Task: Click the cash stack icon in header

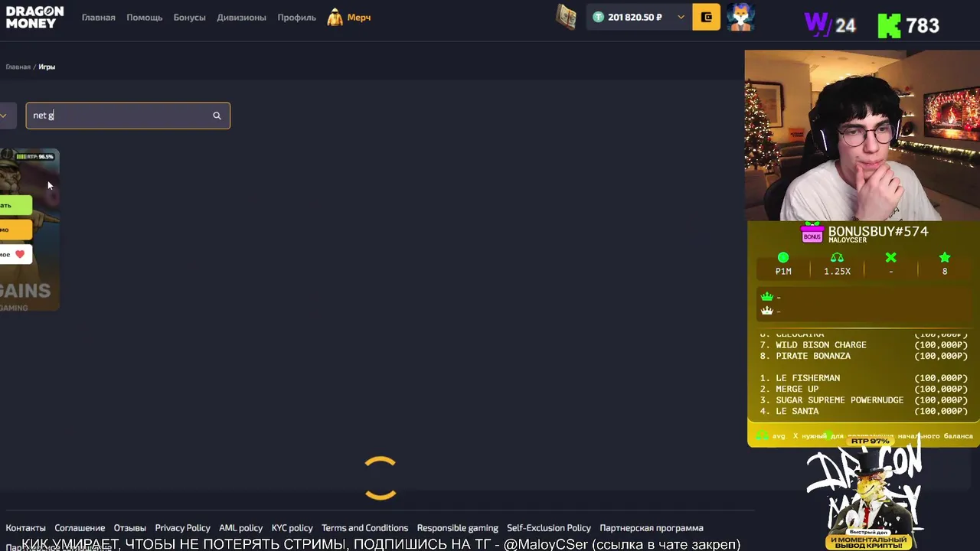Action: pos(566,17)
